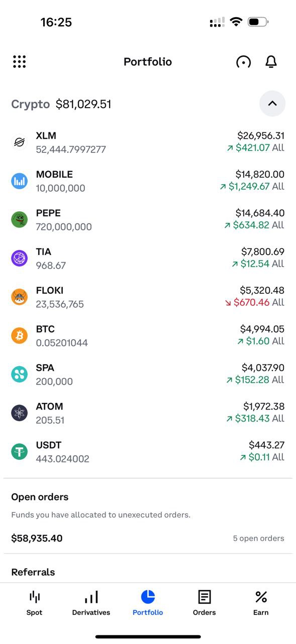Open the nine-dot apps grid menu
The width and height of the screenshot is (296, 644).
(19, 62)
